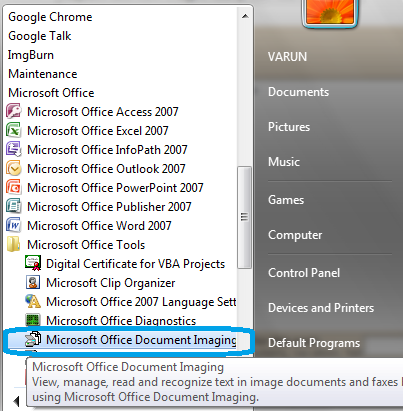
Task: Click the programs list scrollbar thumb
Action: click(x=244, y=217)
